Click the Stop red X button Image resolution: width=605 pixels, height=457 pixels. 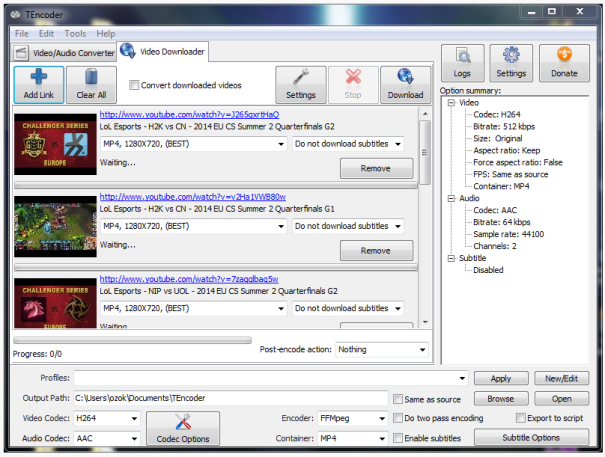pyautogui.click(x=353, y=85)
